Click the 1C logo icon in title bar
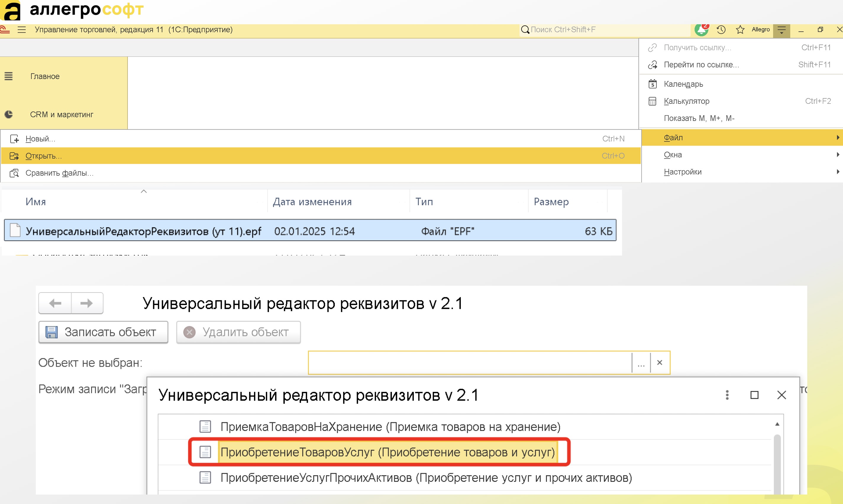Viewport: 843px width, 504px height. coord(5,30)
